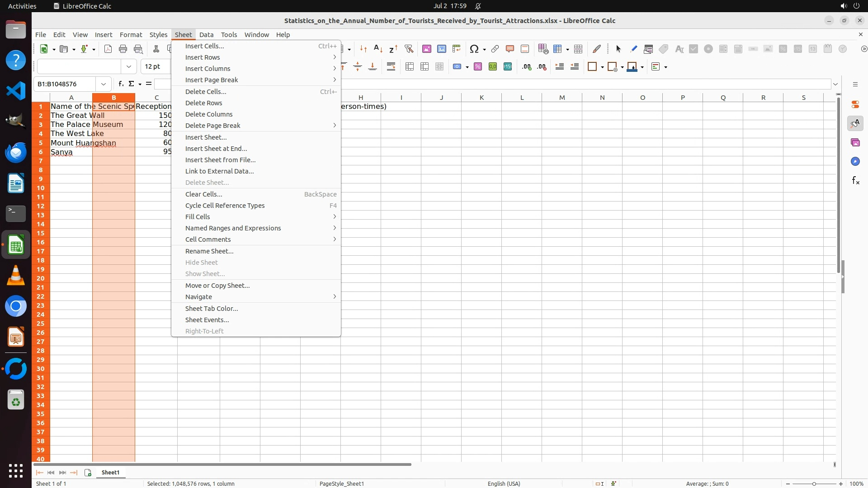Toggle the Wrap Text button
Image resolution: width=868 pixels, height=488 pixels.
click(391, 67)
